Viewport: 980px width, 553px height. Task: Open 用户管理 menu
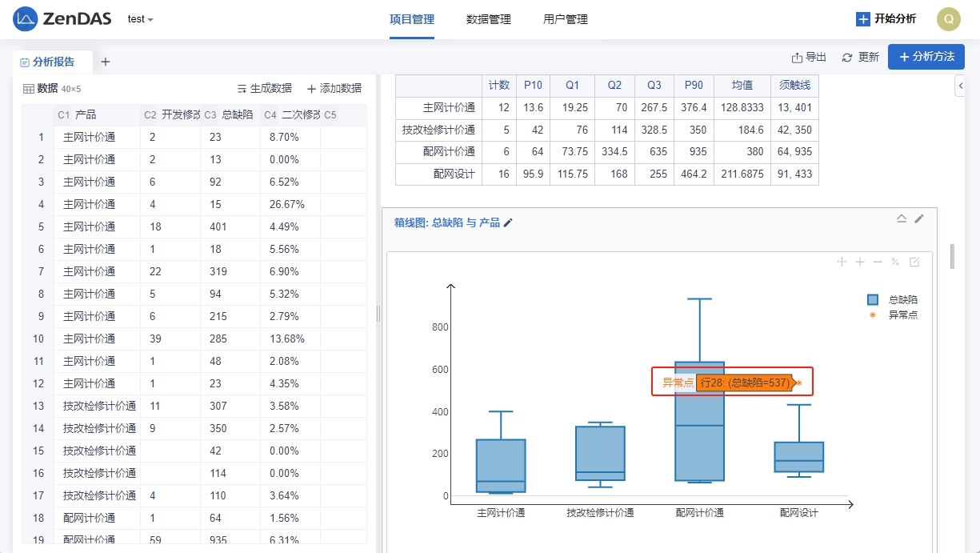565,19
